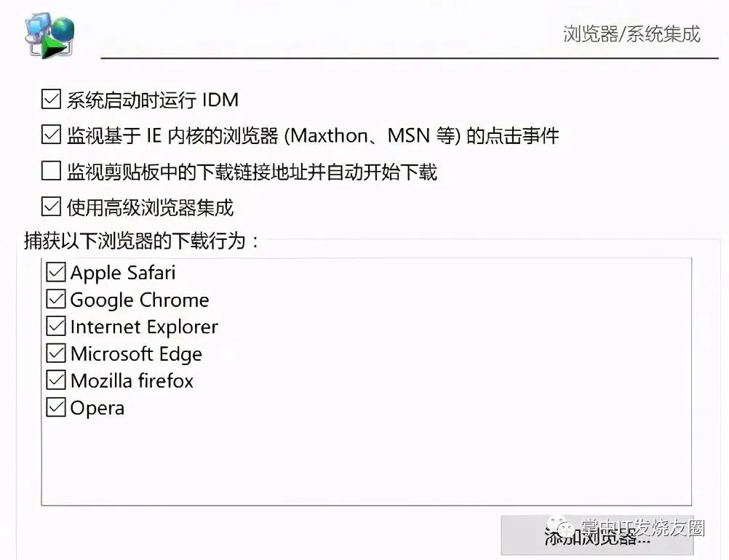Uncheck Apple Safari browser checkbox

(56, 272)
